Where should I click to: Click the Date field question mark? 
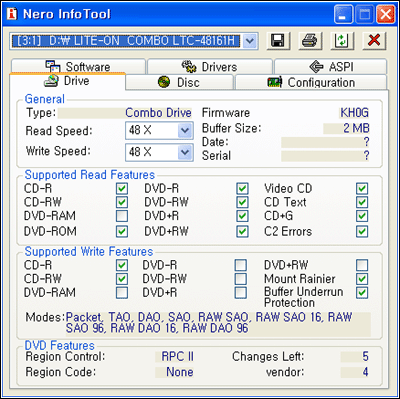point(366,142)
